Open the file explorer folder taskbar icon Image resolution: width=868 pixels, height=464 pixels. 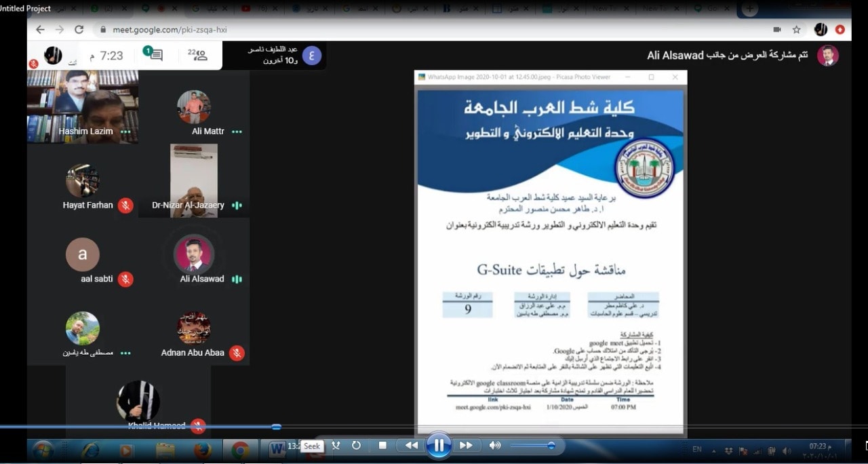[165, 450]
